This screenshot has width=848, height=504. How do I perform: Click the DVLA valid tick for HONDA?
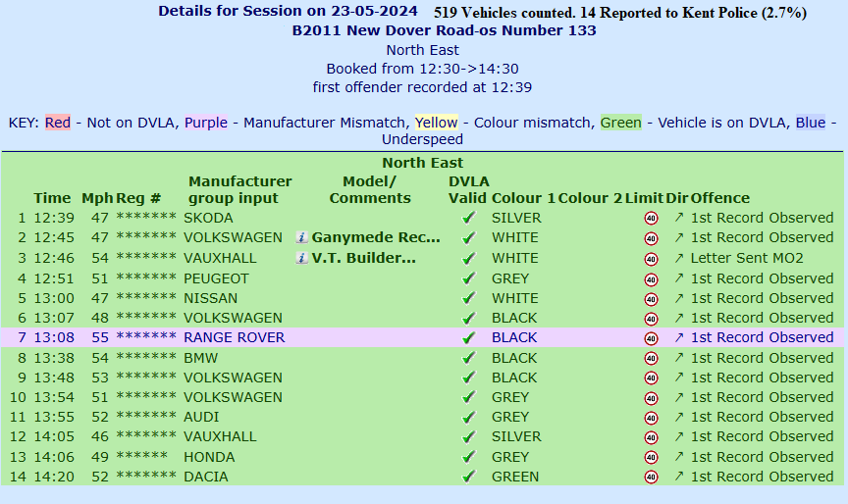(x=468, y=457)
